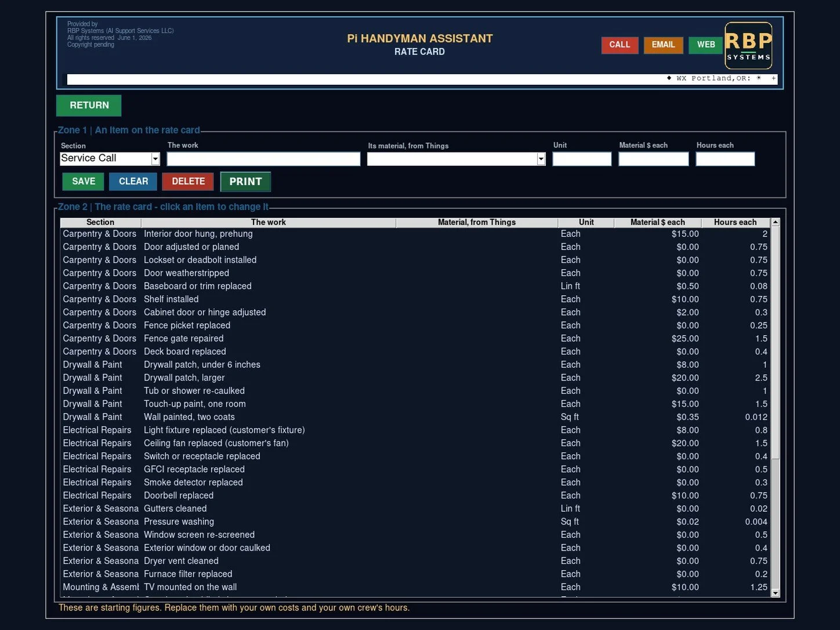Click the 'Gutters cleaned' row

pos(415,509)
